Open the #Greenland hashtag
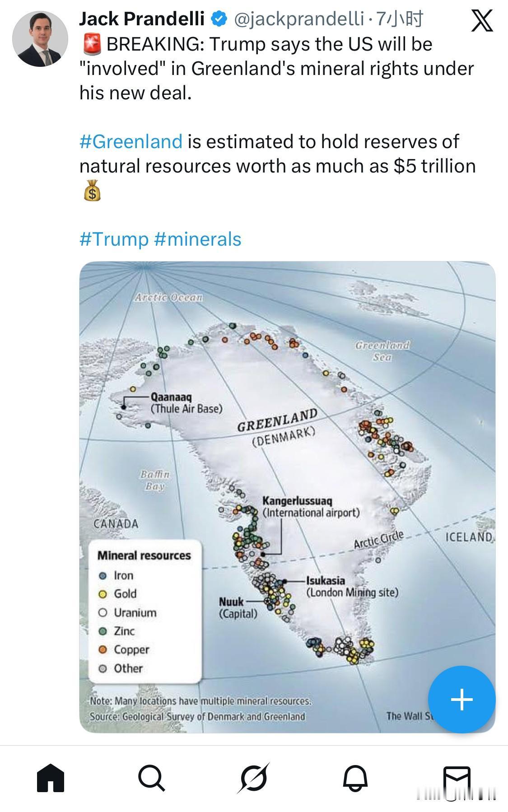 pyautogui.click(x=131, y=141)
